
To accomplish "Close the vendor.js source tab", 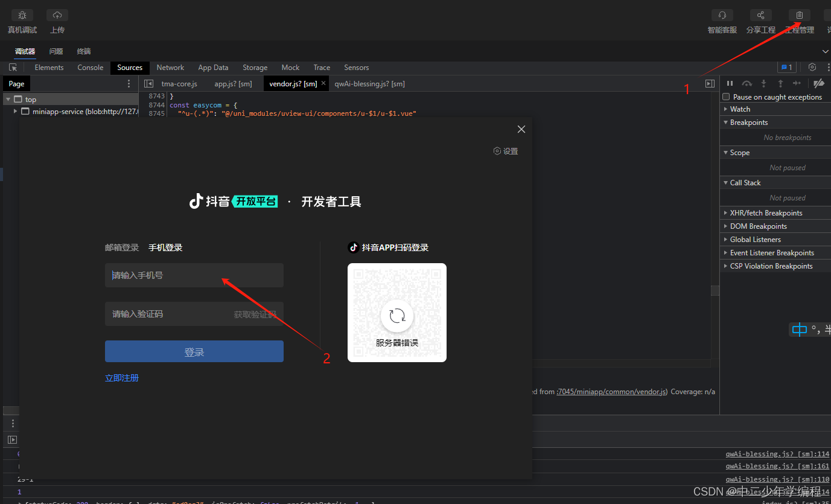I will [x=323, y=84].
